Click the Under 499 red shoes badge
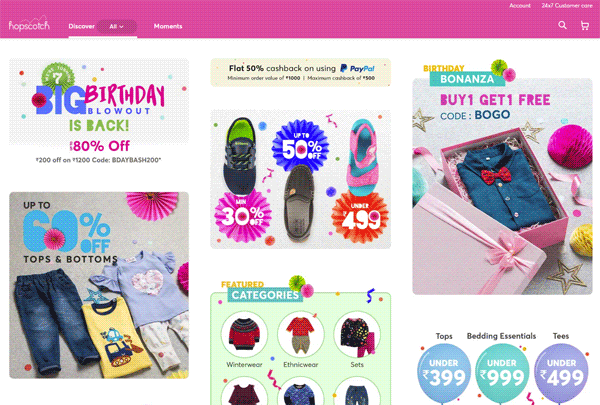Viewport: 600px width, 405px height. (360, 217)
